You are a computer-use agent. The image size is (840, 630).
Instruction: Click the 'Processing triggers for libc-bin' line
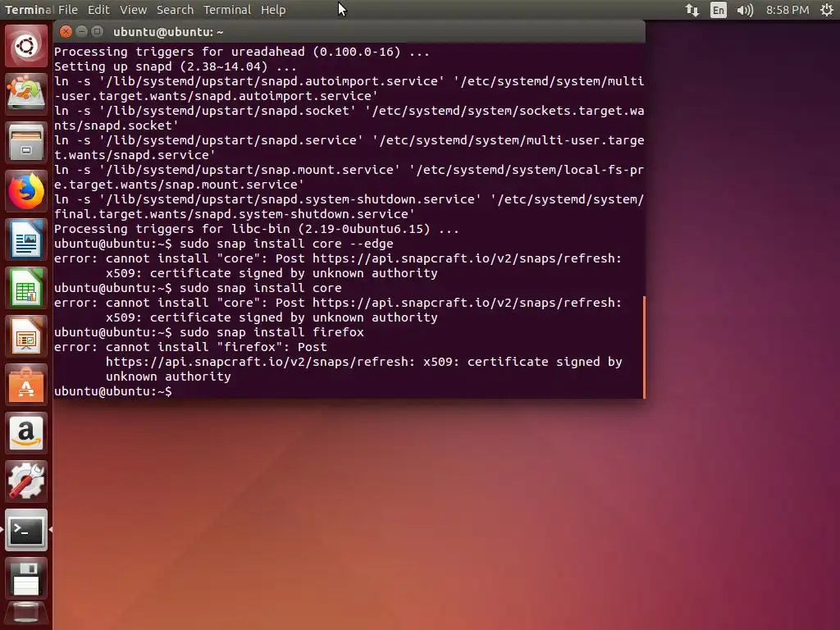point(257,230)
